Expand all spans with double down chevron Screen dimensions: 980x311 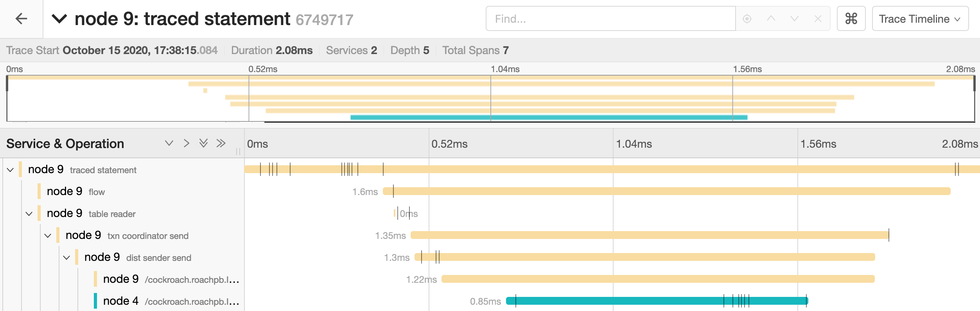203,143
